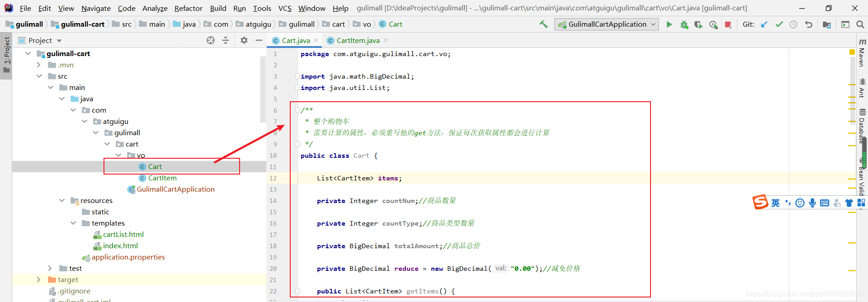The height and width of the screenshot is (302, 868).
Task: Collapse the templates folder
Action: coord(73,223)
